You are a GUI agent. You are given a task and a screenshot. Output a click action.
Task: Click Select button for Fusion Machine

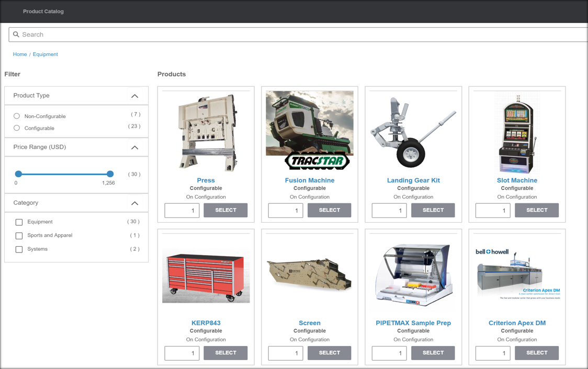(x=329, y=210)
